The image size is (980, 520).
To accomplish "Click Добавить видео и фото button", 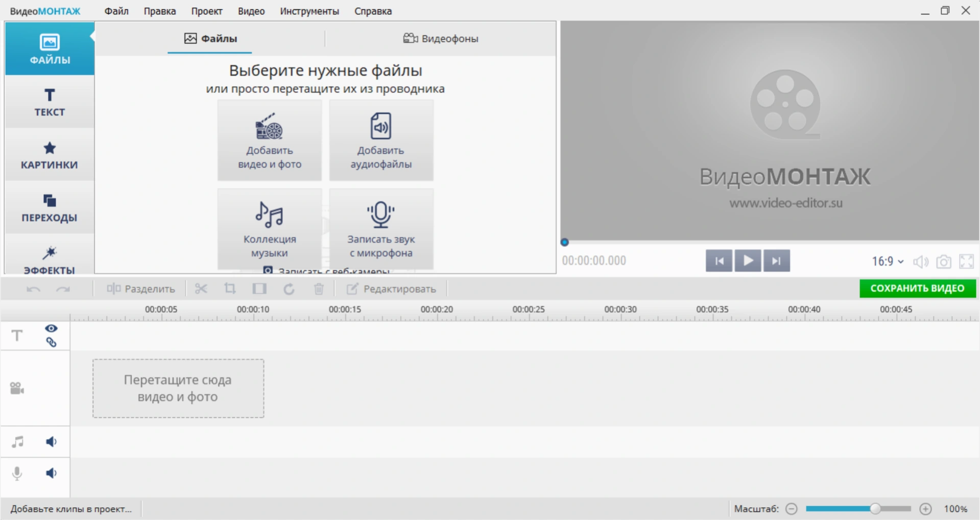I will (270, 140).
